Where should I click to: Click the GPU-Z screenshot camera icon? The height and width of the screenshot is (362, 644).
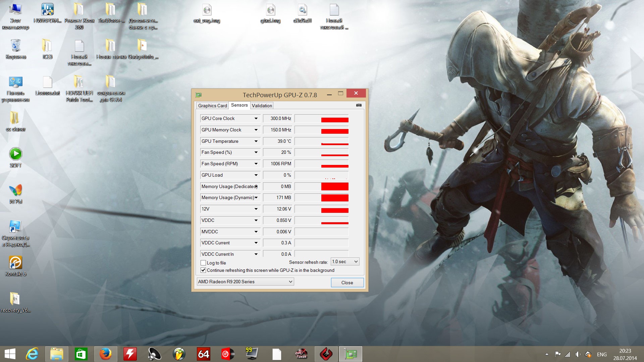tap(359, 105)
